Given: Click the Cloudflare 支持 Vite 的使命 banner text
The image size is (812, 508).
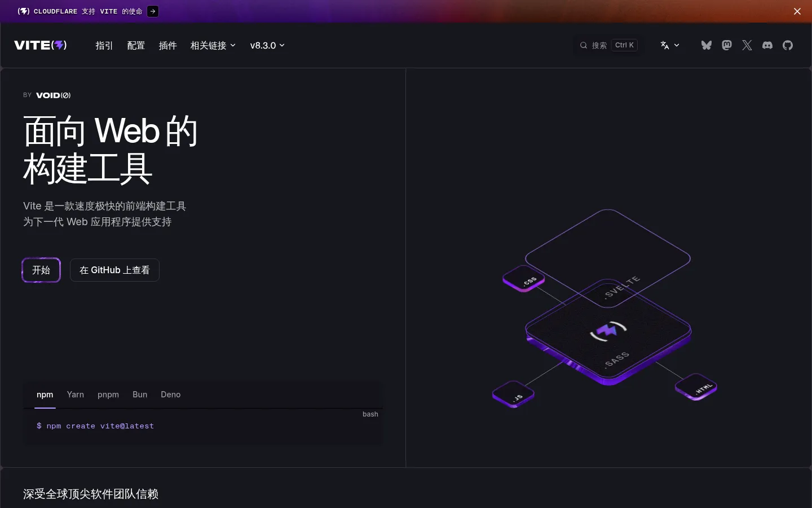Looking at the screenshot, I should (x=88, y=11).
